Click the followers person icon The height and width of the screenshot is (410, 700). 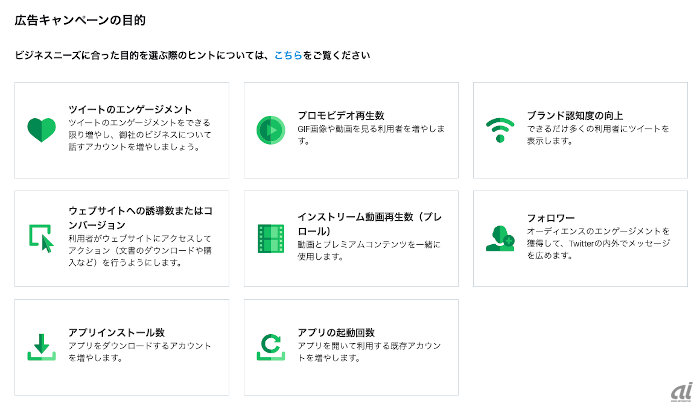coord(499,238)
